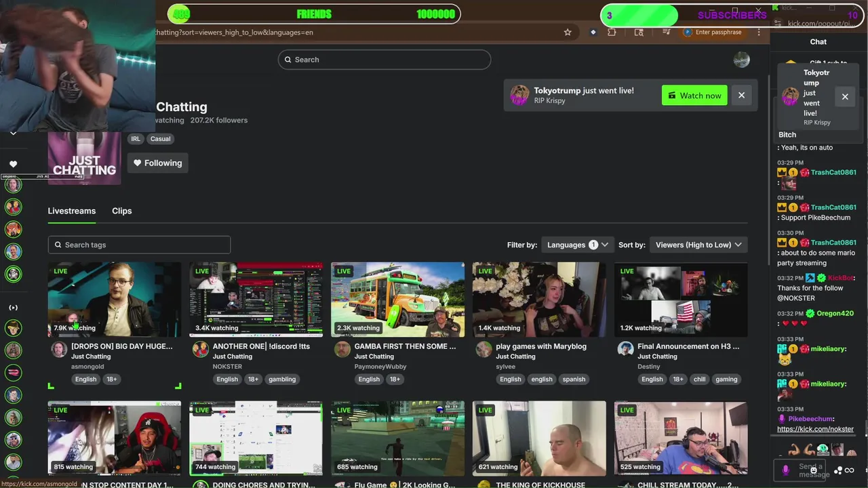Click the Oregon420 username in chat
Image resolution: width=868 pixels, height=488 pixels.
tap(835, 314)
